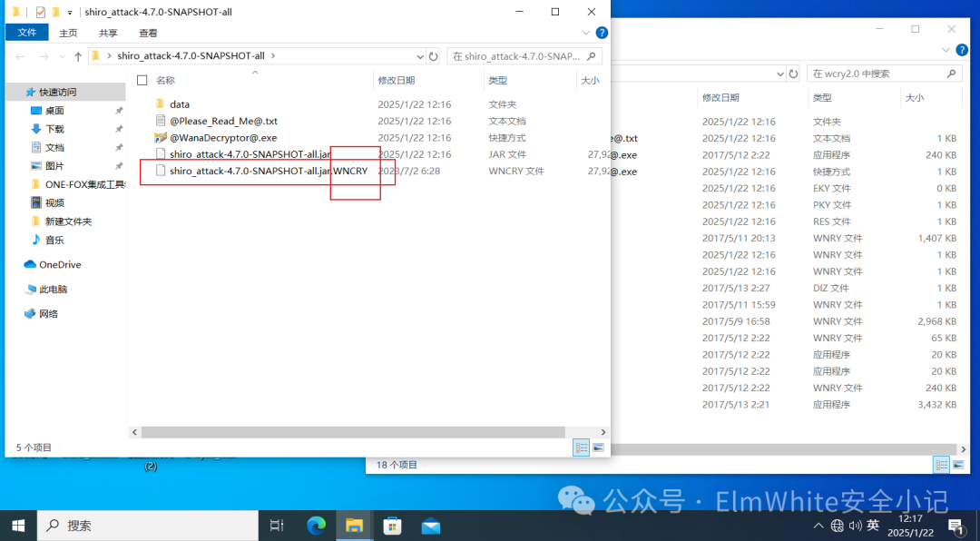
Task: Open the front window's address history dropdown
Action: coord(420,56)
